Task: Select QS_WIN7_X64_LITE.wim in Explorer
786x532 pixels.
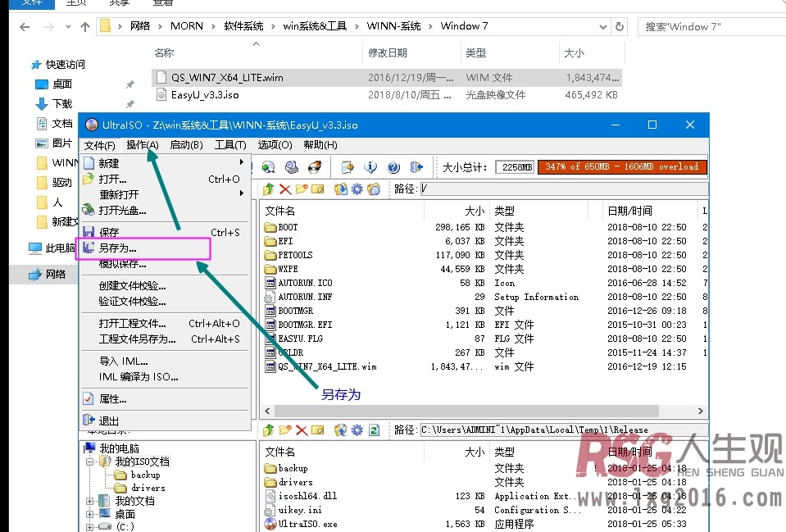Action: (227, 78)
